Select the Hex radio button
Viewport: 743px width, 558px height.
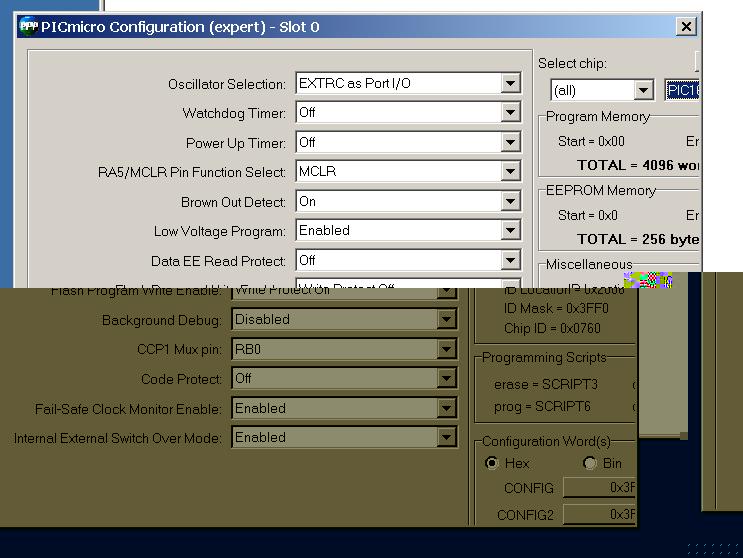coord(492,463)
